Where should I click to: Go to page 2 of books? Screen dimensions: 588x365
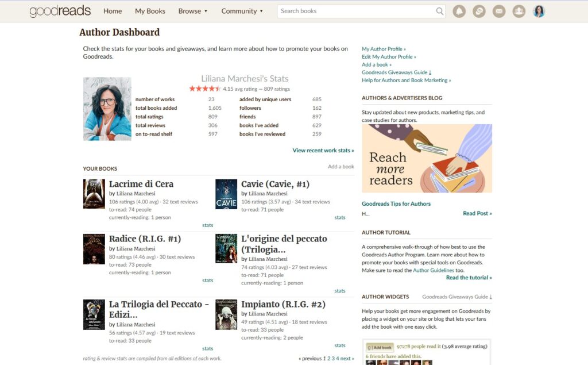329,358
